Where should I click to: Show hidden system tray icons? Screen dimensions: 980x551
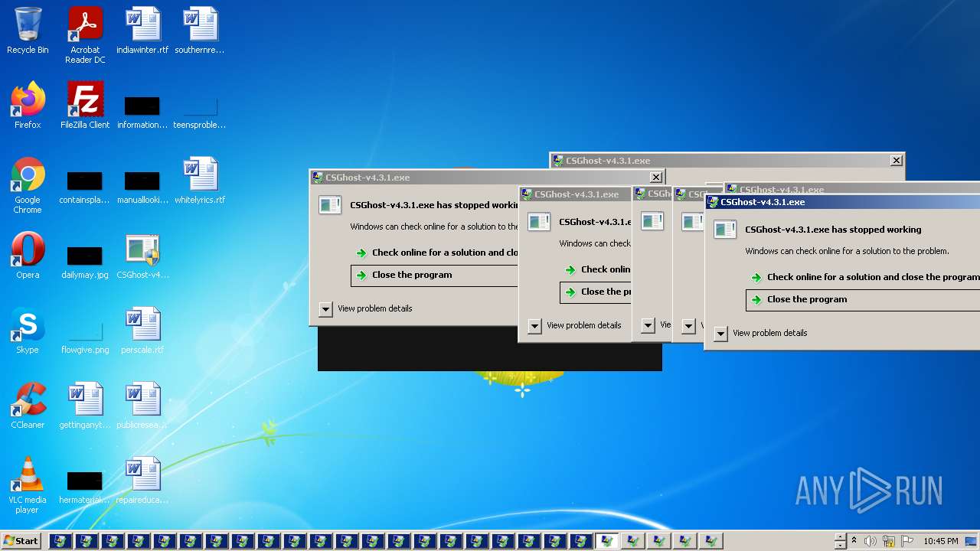pyautogui.click(x=854, y=541)
